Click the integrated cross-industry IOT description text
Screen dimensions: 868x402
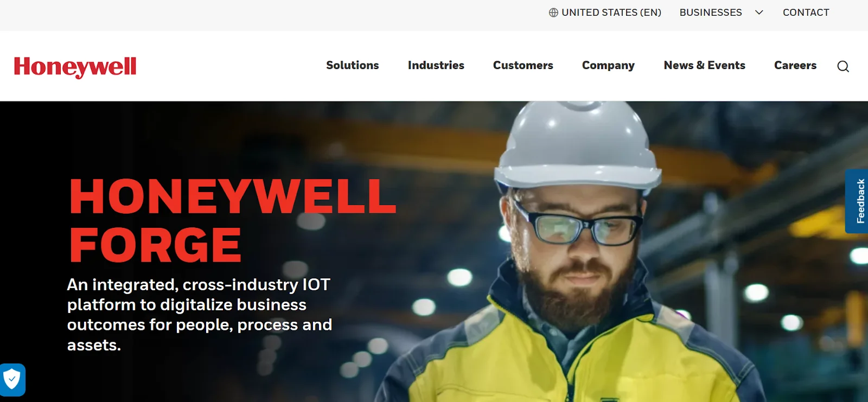[x=199, y=315]
